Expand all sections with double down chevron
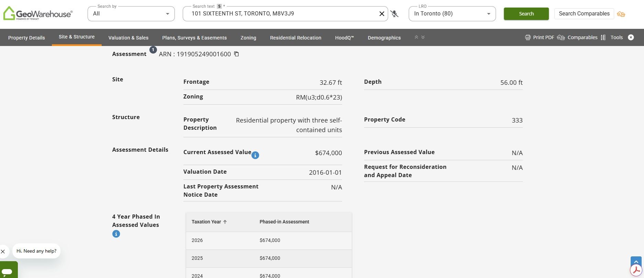644x278 pixels. tap(423, 37)
